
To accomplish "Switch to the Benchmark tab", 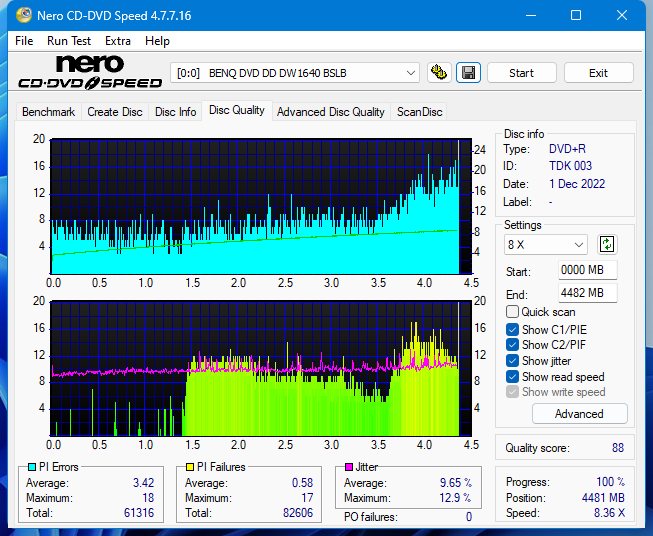I will [x=48, y=112].
